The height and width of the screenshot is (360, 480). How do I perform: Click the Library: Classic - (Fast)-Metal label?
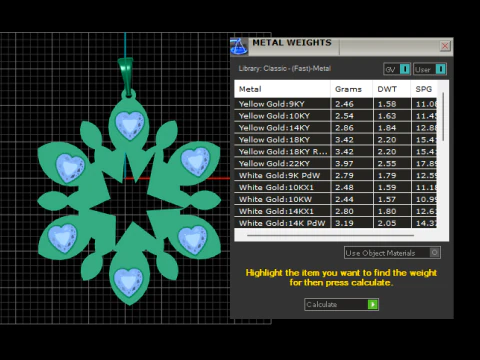click(x=285, y=69)
